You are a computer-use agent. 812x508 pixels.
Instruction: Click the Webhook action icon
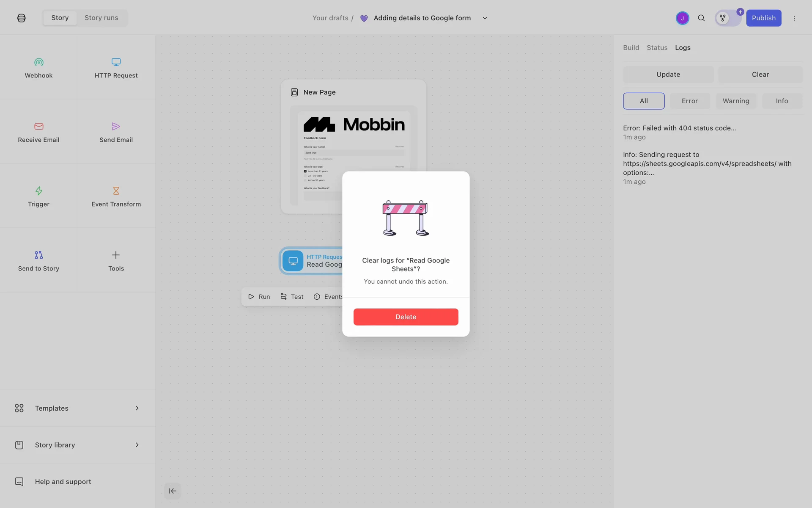[38, 62]
